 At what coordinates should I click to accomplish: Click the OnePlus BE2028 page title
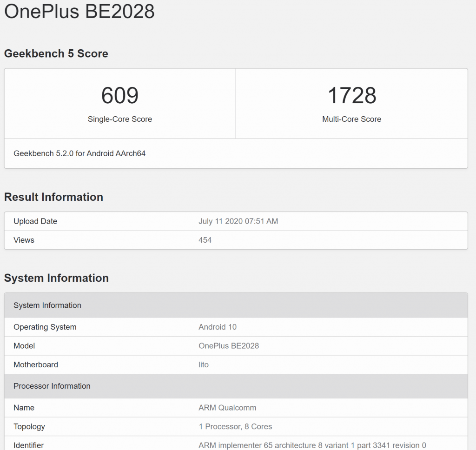(x=79, y=12)
